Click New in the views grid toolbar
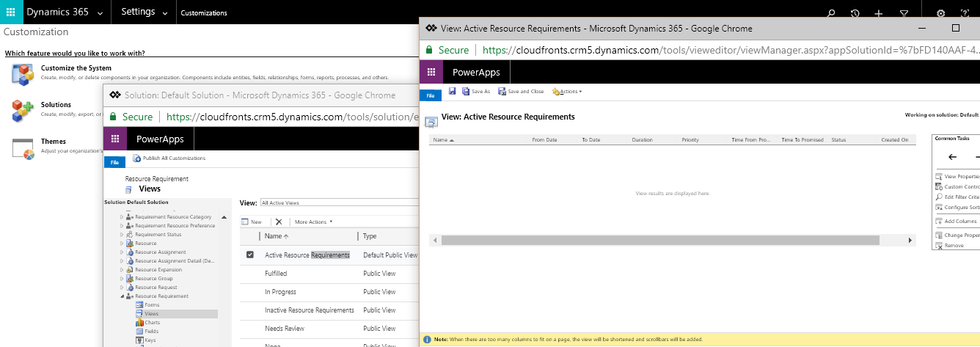 (251, 222)
